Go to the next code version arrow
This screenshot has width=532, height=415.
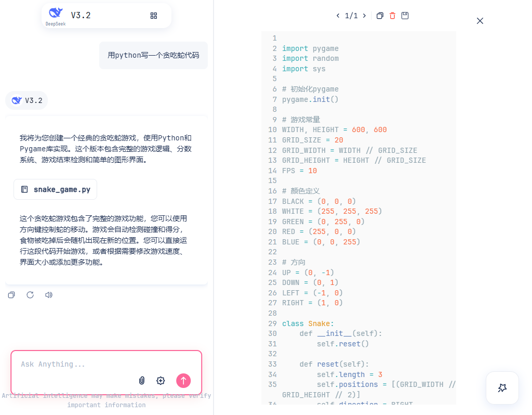pyautogui.click(x=364, y=16)
